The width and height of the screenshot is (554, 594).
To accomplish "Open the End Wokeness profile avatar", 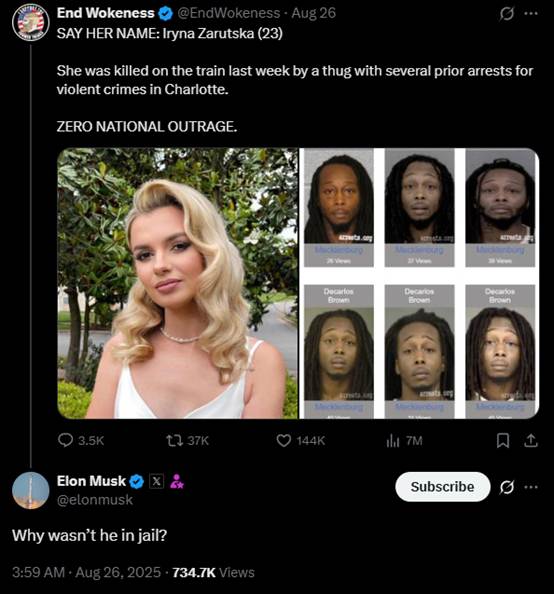I will click(x=31, y=22).
